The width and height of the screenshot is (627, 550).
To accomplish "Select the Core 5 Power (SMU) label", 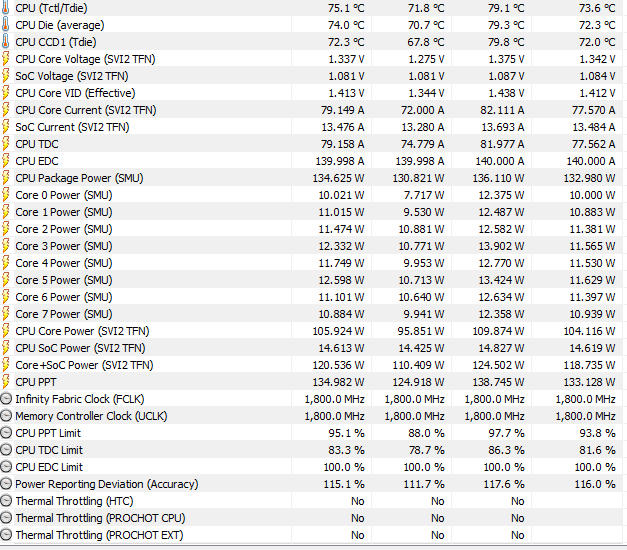I will [64, 280].
